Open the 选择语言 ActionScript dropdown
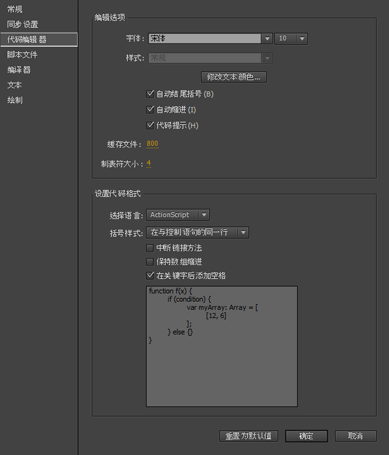 [x=178, y=215]
